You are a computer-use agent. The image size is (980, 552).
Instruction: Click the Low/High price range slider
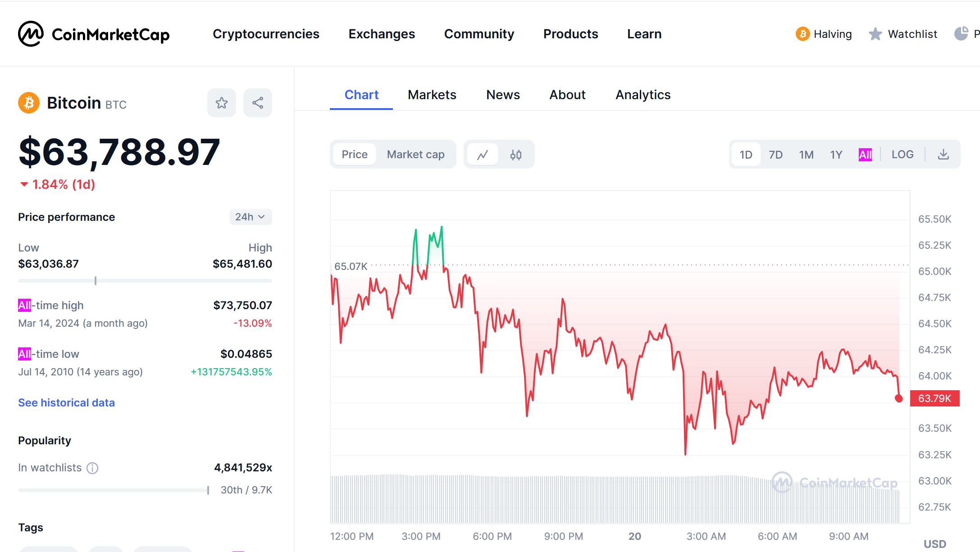[145, 281]
